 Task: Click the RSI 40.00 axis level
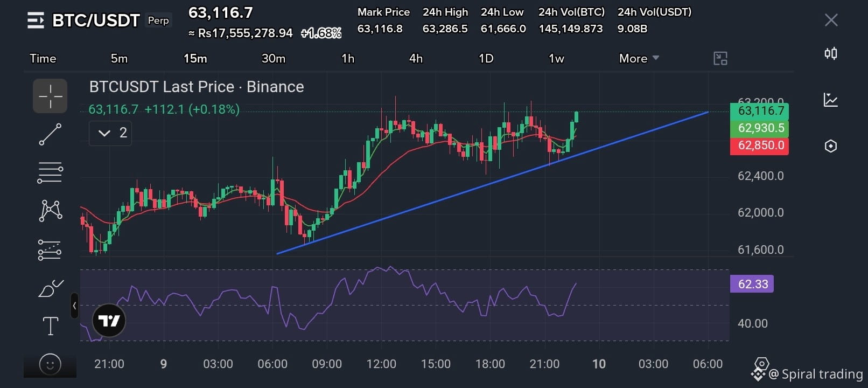(752, 323)
